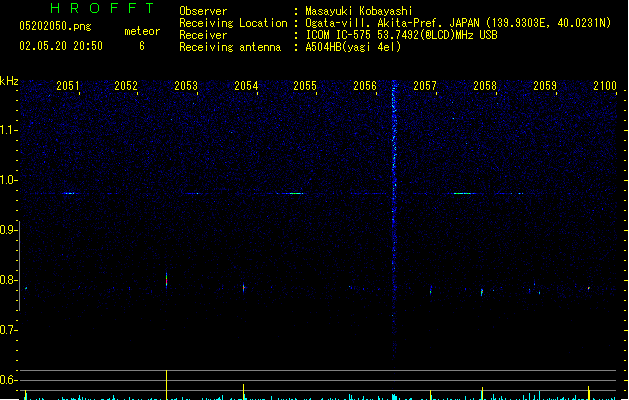Click the tallest yellow spike in level graph
Image resolution: width=629 pixels, height=400 pixels.
(x=166, y=385)
